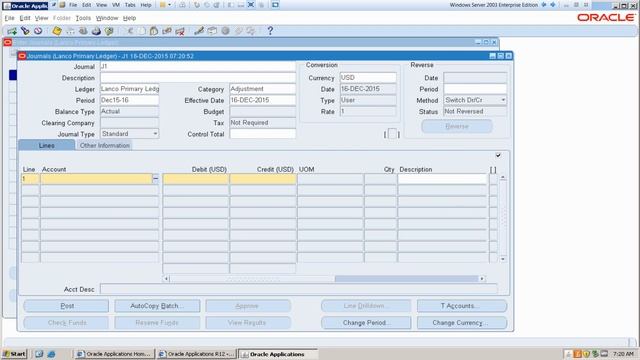Click the Clear Record eraser icon

167,31
